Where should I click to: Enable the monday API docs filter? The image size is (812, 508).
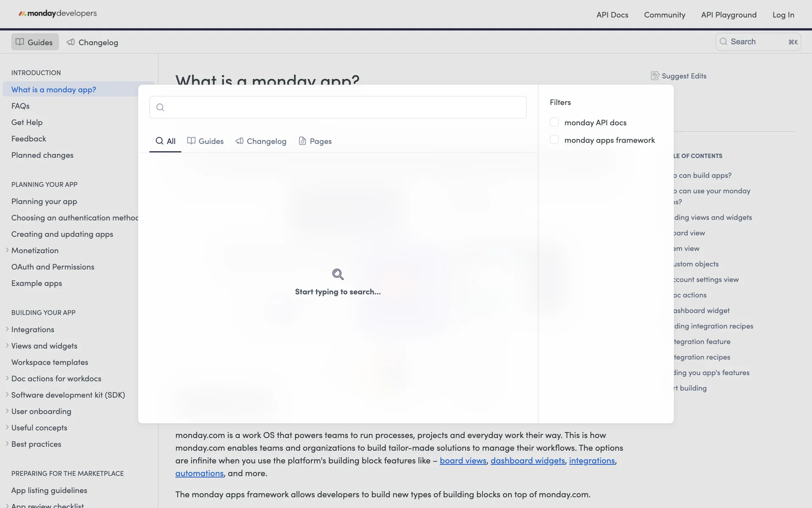(554, 122)
